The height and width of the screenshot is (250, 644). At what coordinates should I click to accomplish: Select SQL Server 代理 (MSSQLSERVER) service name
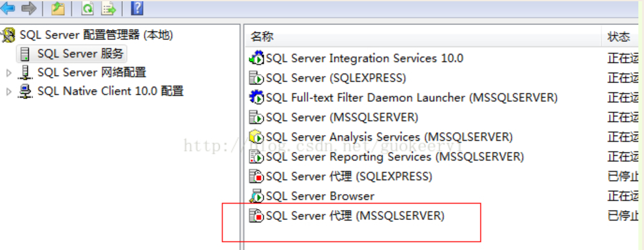[355, 216]
